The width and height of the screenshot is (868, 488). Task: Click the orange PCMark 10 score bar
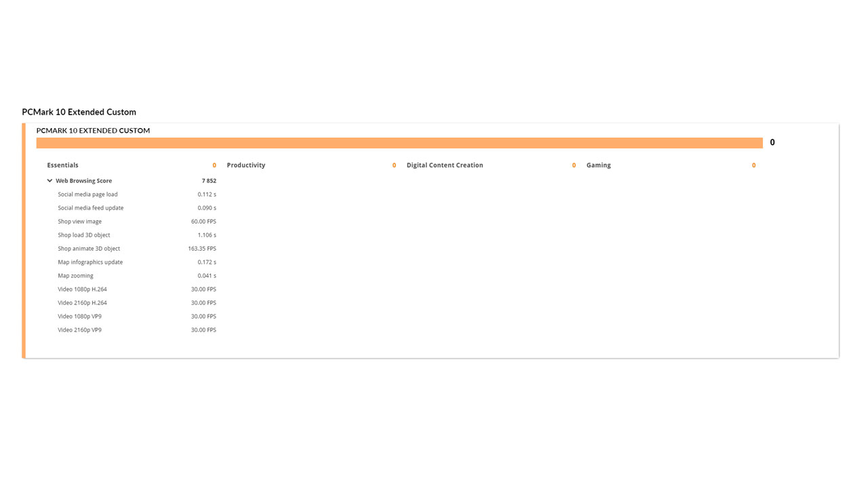click(x=399, y=143)
